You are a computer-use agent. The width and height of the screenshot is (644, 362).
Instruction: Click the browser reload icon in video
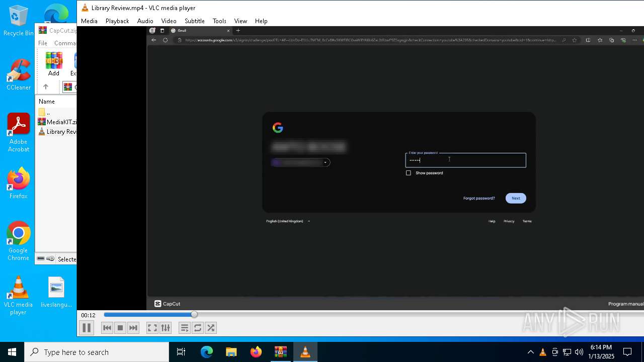click(x=165, y=40)
